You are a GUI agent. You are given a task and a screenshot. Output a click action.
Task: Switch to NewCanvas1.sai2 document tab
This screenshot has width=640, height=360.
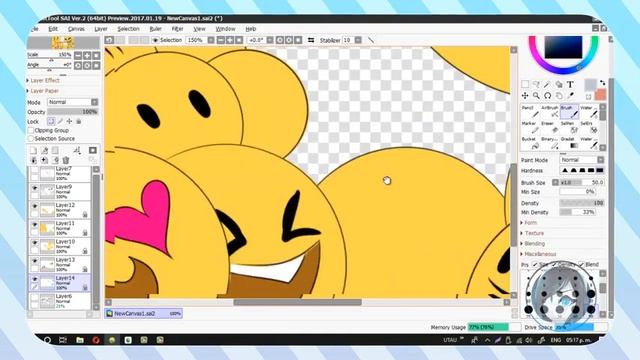143,313
